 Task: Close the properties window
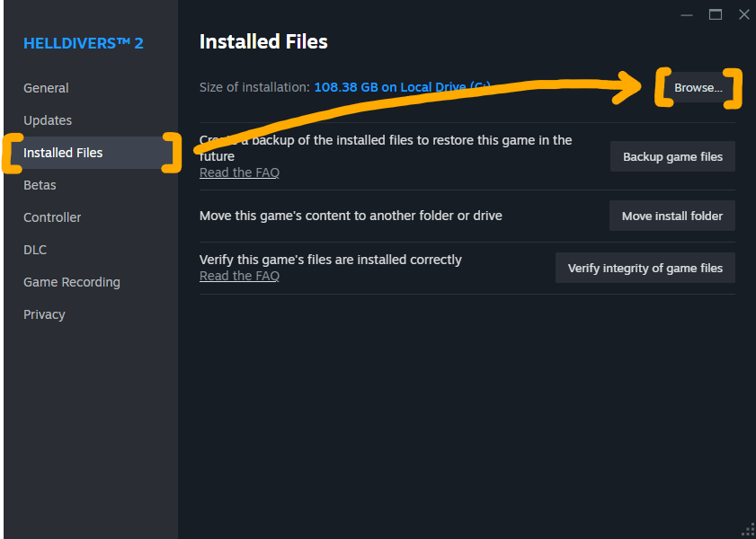[x=743, y=14]
